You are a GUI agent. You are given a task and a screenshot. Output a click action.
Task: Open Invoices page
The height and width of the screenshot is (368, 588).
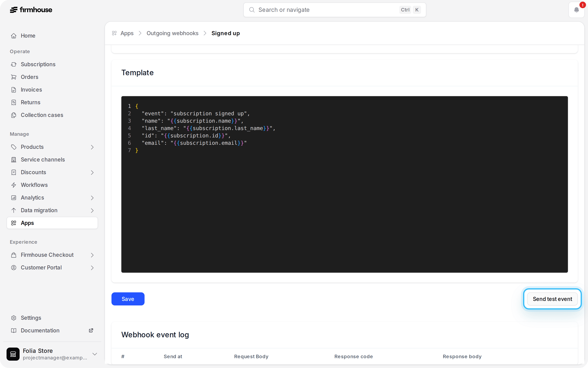52,90
